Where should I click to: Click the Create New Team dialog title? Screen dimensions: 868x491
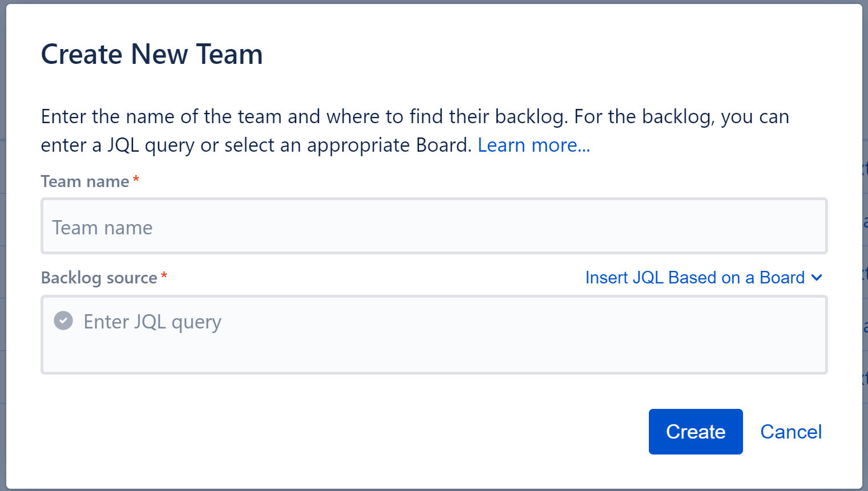[x=152, y=54]
